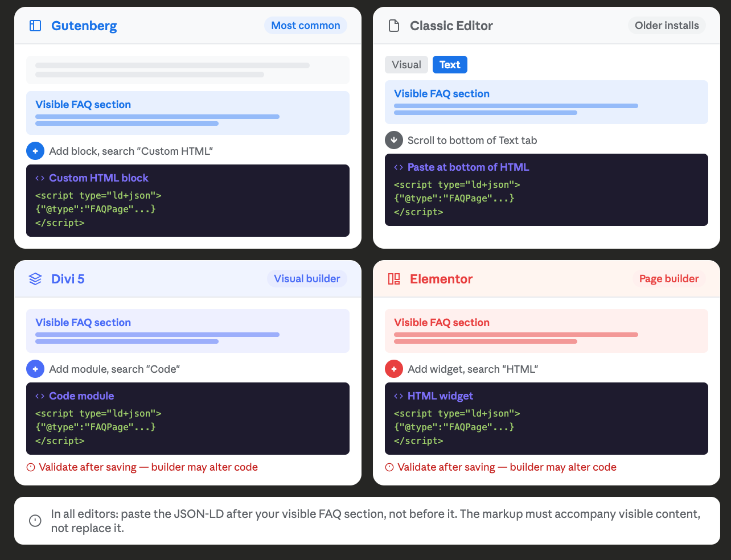
Task: Click red plus icon beside Add widget
Action: tap(394, 369)
